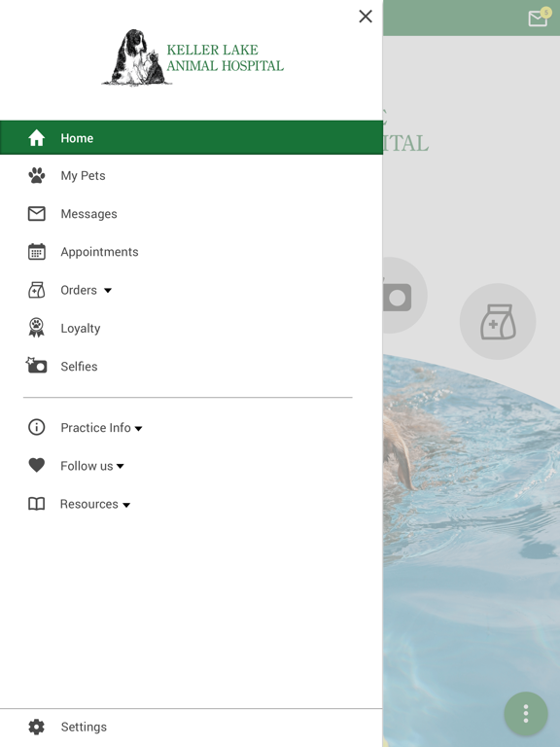This screenshot has width=560, height=747.
Task: Open the Loyalty menu entry
Action: [x=191, y=328]
